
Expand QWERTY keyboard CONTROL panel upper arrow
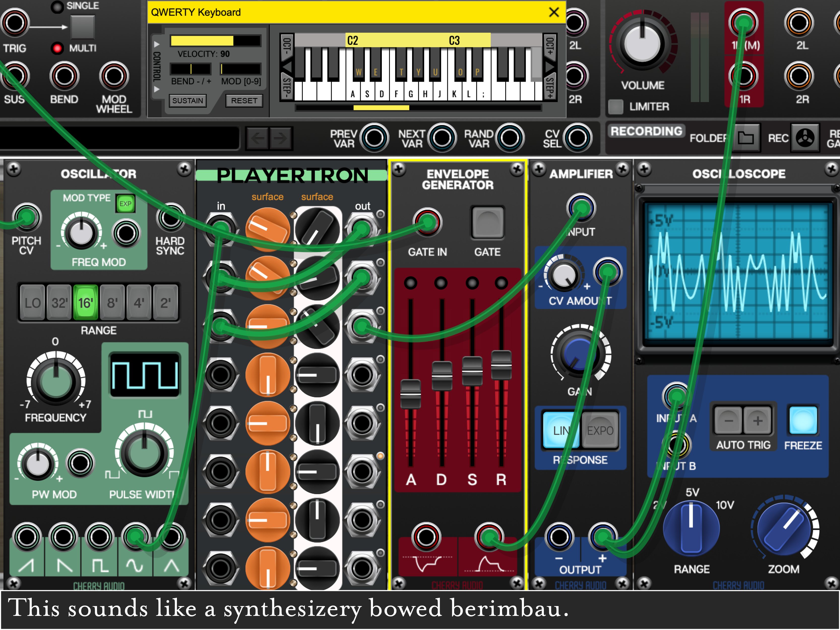pos(157,44)
